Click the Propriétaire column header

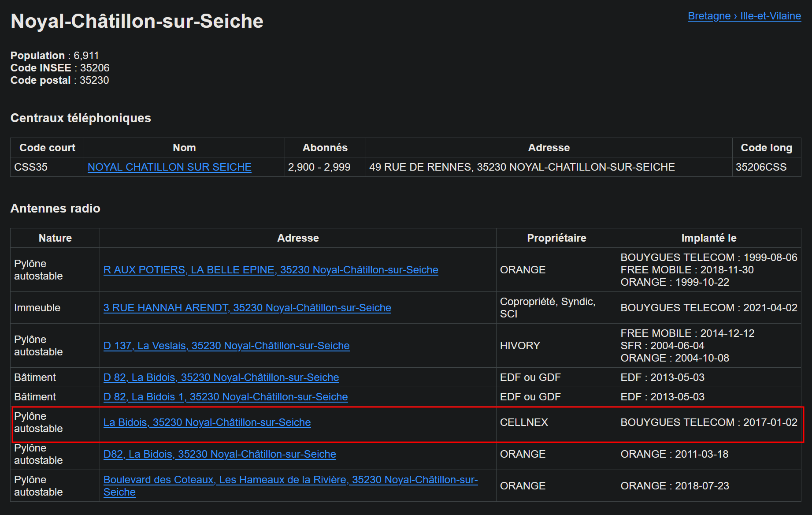tap(556, 238)
